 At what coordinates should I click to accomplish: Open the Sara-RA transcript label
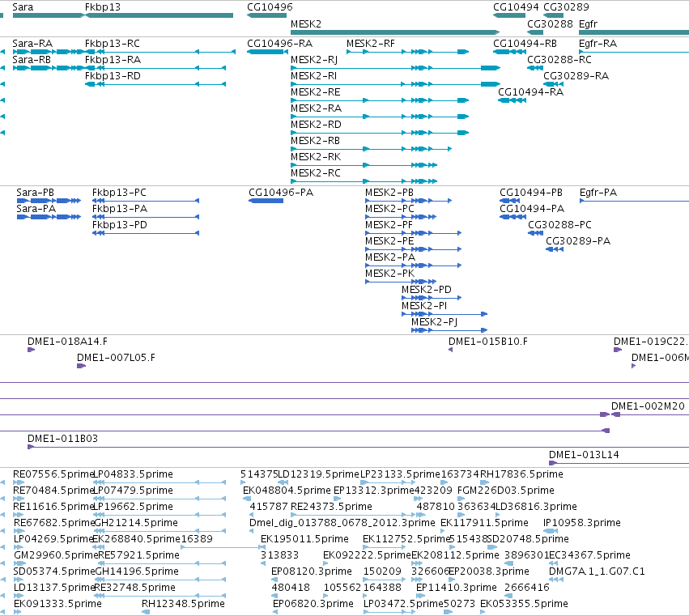coord(32,44)
